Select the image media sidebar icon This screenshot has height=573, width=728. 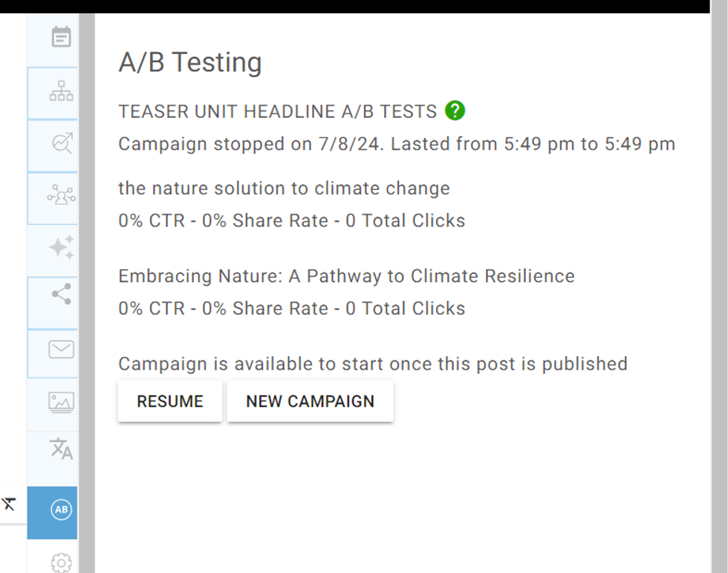coord(61,402)
